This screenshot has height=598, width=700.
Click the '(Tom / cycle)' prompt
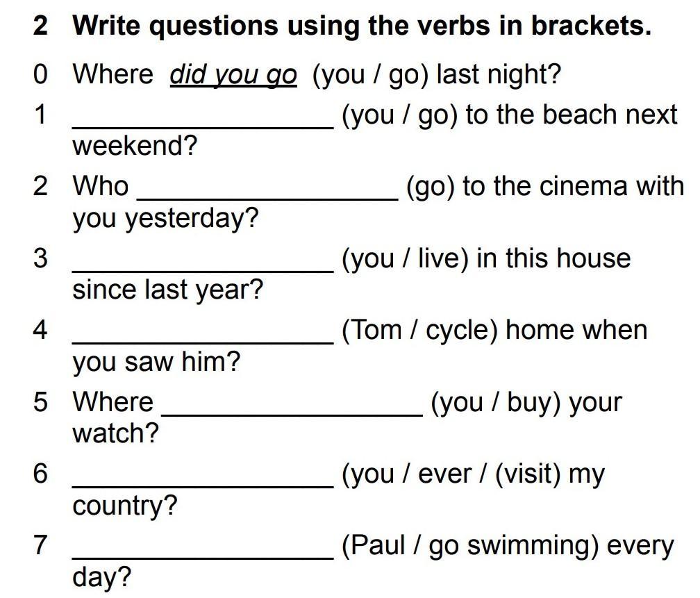[x=419, y=331]
